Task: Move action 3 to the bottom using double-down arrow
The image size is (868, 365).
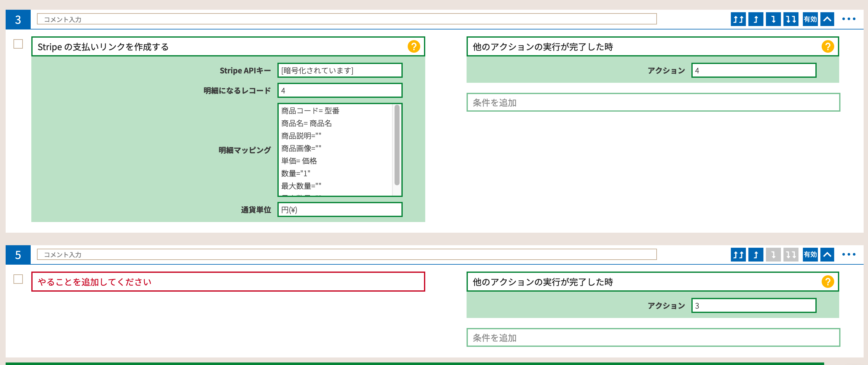Action: pos(790,19)
